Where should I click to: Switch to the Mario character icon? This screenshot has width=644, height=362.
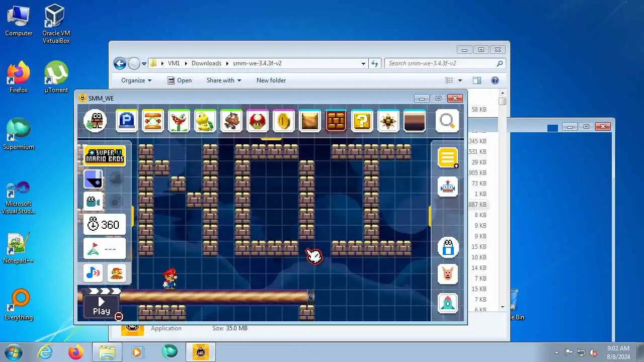(116, 273)
